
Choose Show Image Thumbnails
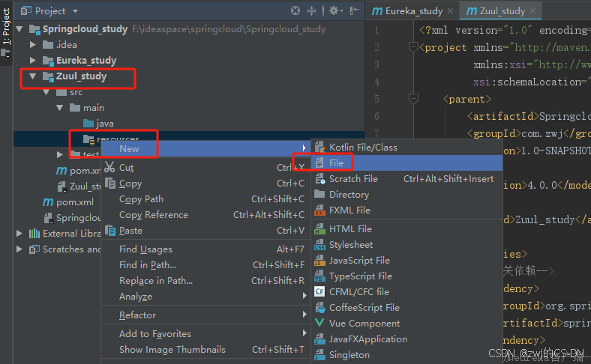pyautogui.click(x=205, y=350)
